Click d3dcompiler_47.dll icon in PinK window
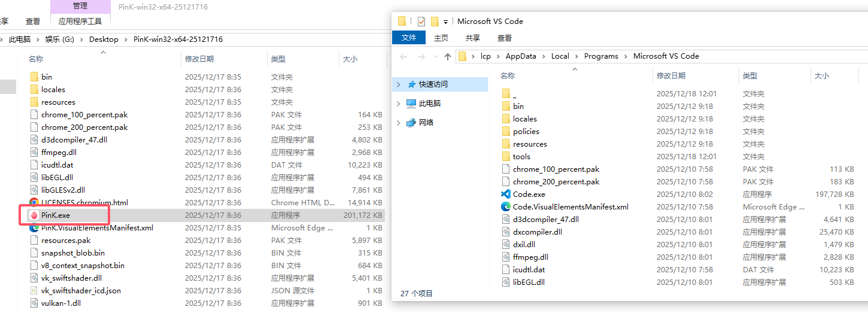The width and height of the screenshot is (868, 316). coord(34,139)
